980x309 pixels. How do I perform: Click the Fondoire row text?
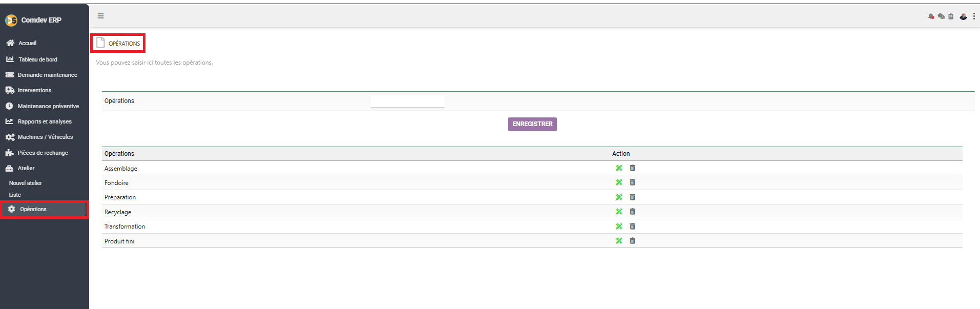click(x=116, y=183)
